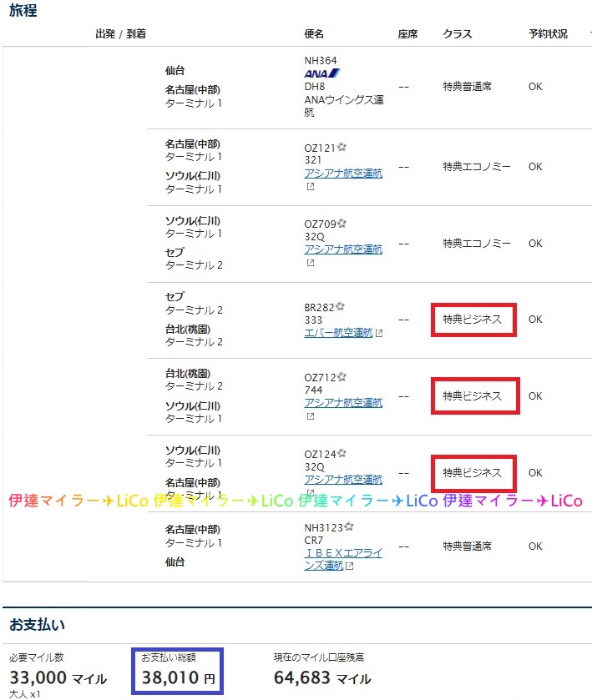Open the OZ124 Asiana operating link
This screenshot has width=592, height=700.
coord(343,480)
